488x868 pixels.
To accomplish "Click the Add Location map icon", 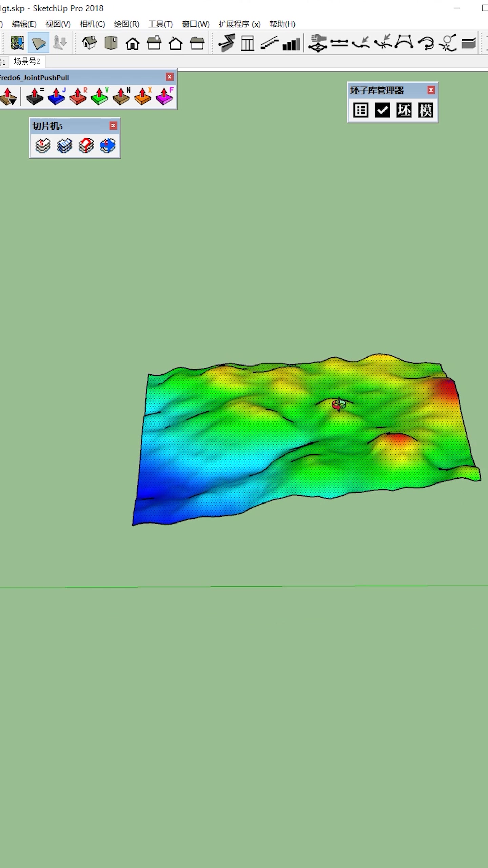I will 17,43.
